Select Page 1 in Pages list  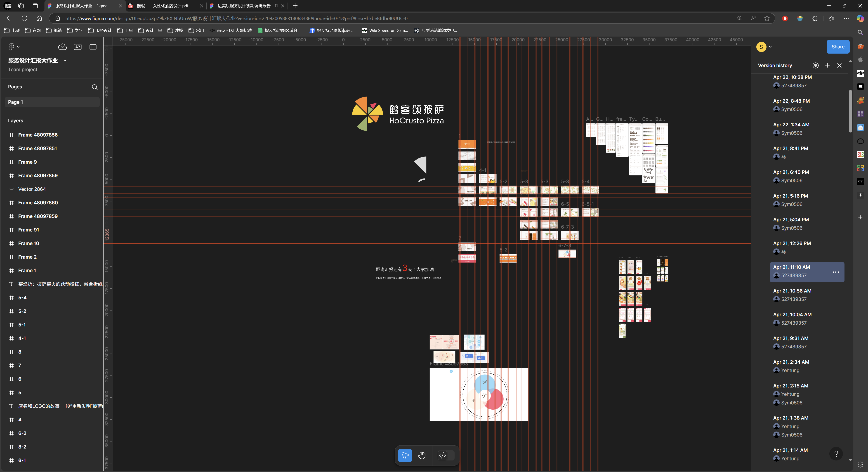coord(52,102)
